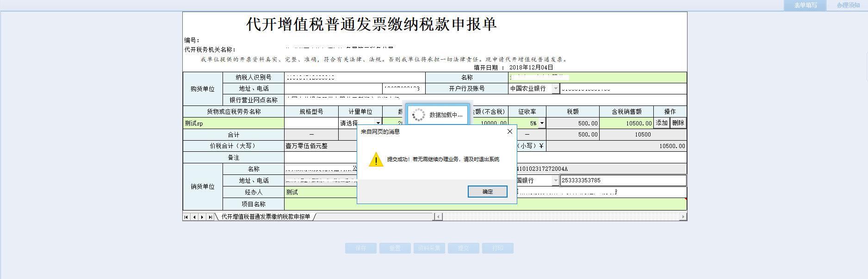Expand the 征收率 5% dropdown

(542, 124)
